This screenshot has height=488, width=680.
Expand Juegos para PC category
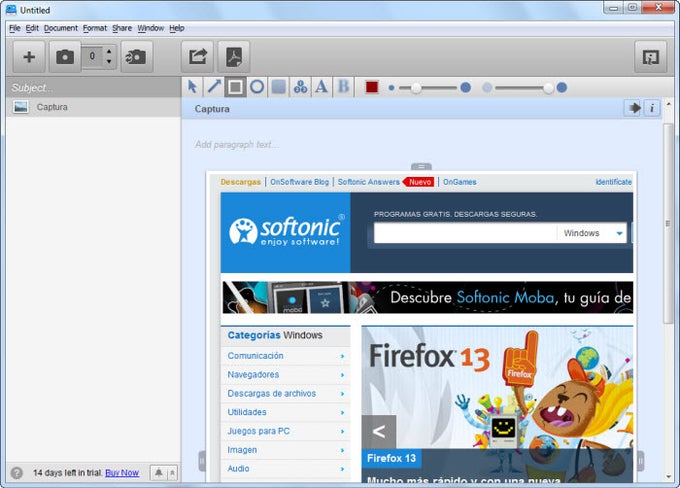coord(285,431)
